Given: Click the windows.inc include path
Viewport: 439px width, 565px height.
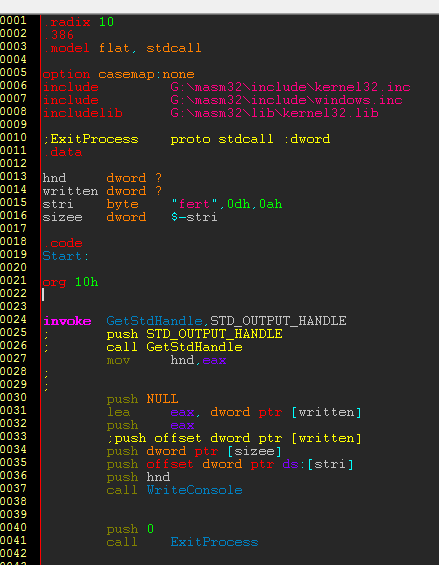Looking at the screenshot, I should [x=286, y=100].
